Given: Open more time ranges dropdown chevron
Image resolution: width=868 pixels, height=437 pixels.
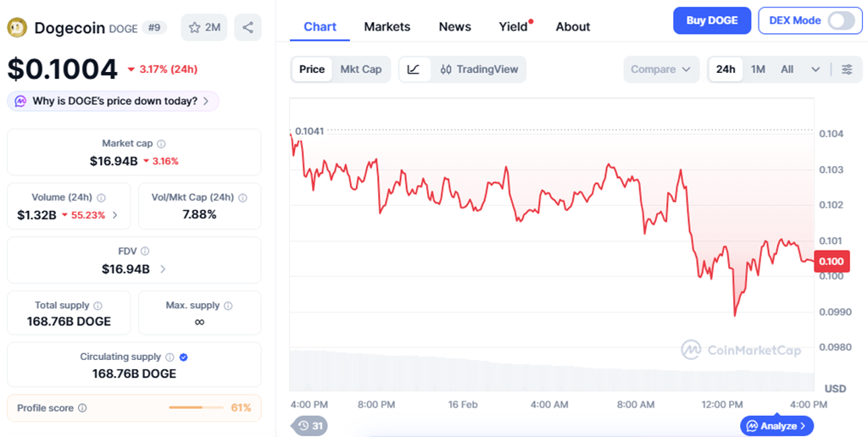Looking at the screenshot, I should (x=815, y=69).
